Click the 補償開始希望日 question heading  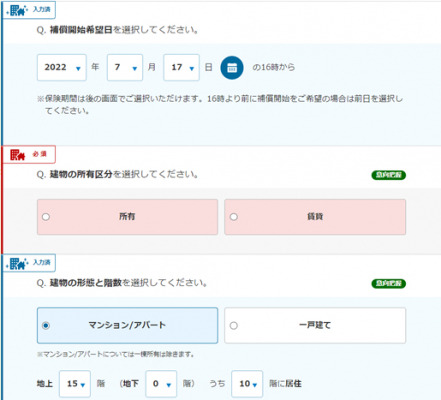click(x=81, y=30)
